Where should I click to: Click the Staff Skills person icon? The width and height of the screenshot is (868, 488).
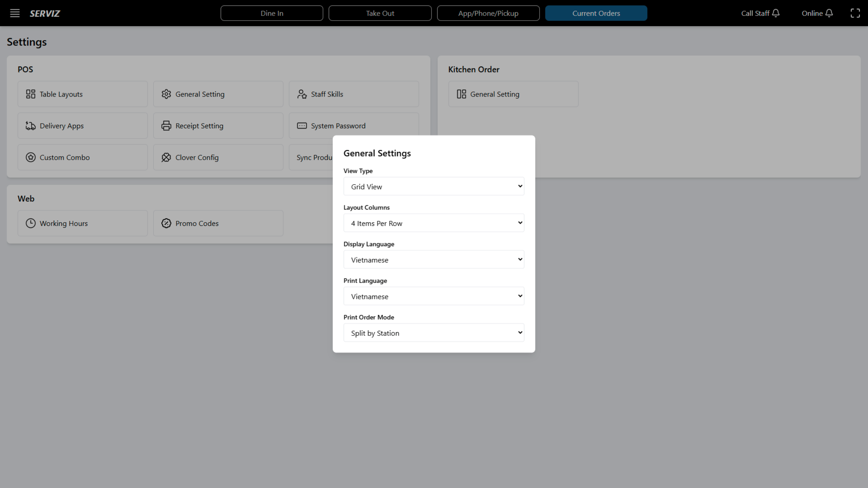point(302,94)
